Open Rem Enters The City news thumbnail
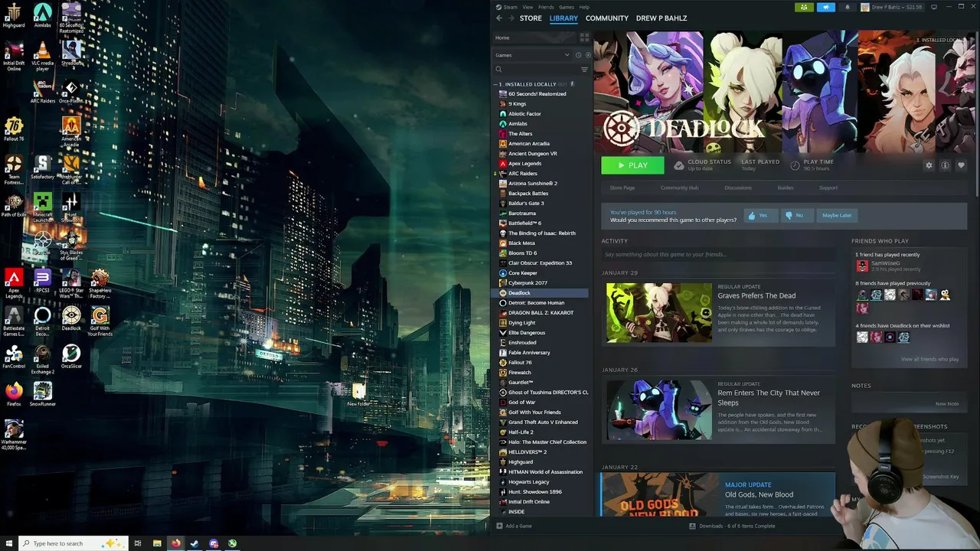This screenshot has width=980, height=551. click(658, 410)
